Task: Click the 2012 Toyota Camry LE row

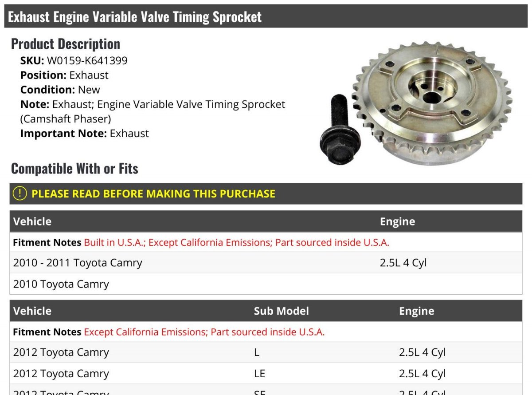Action: point(266,374)
